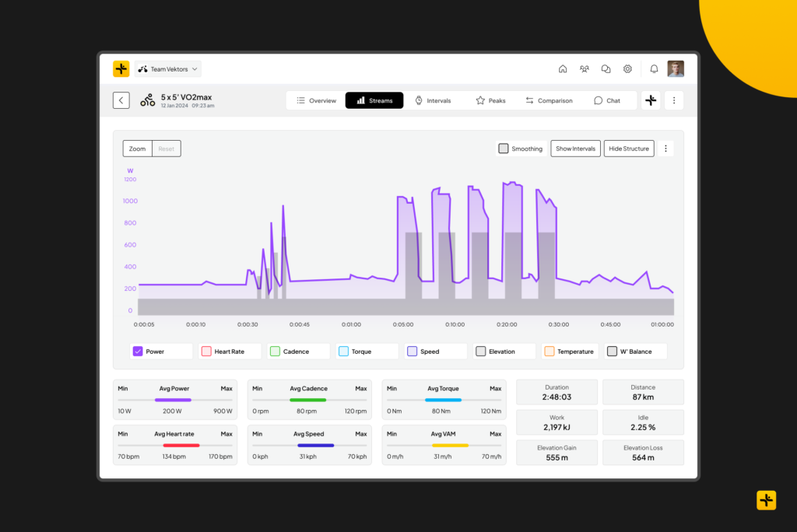This screenshot has width=797, height=532.
Task: Open the team members icon
Action: (585, 69)
